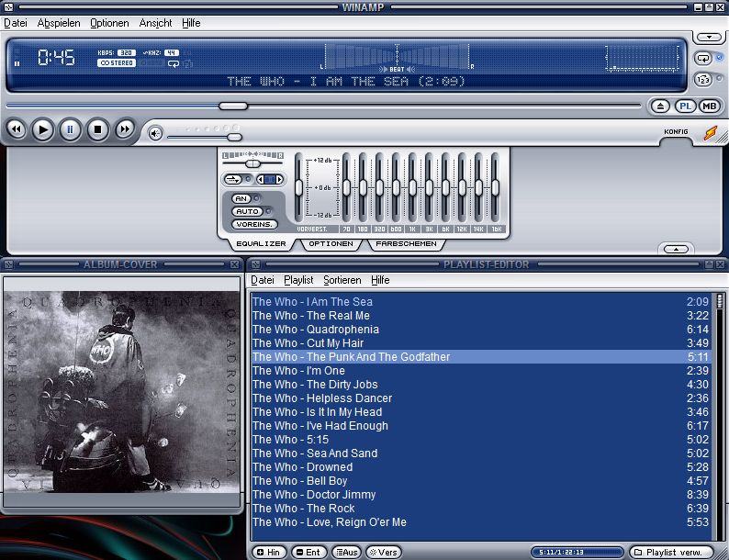The width and height of the screenshot is (729, 560).
Task: Click the eject/open file button
Action: click(660, 106)
